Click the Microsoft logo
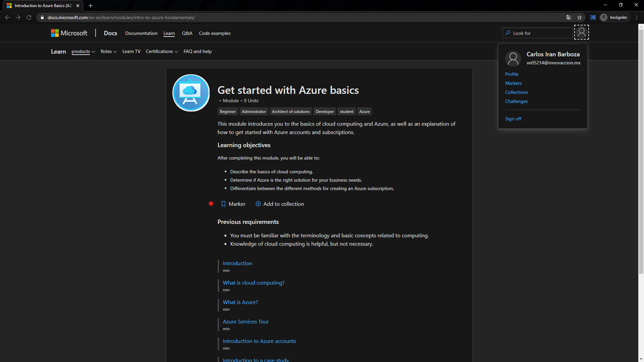The height and width of the screenshot is (362, 644). 69,33
